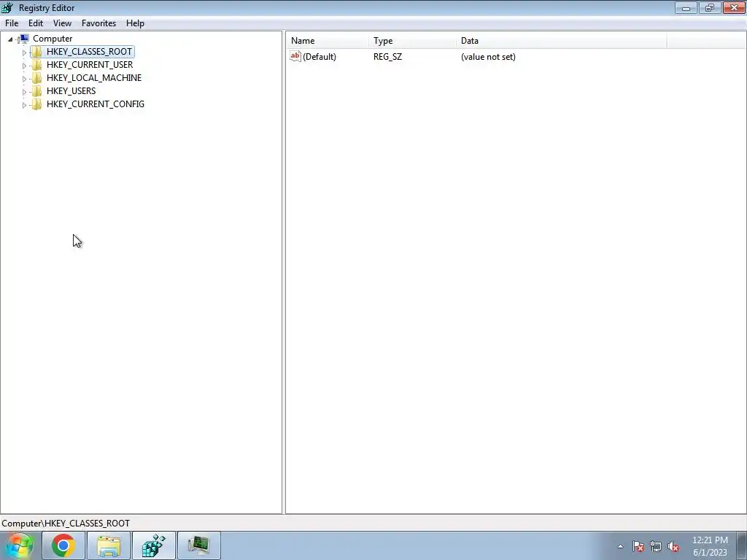Expand the HKEY_CURRENT_CONFIG key
This screenshot has width=747, height=560.
(x=24, y=105)
